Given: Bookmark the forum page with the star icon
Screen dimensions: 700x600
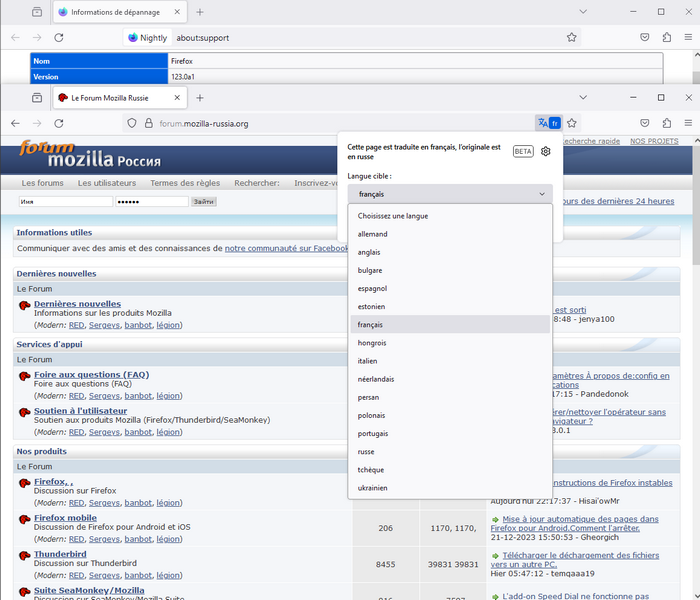Looking at the screenshot, I should (x=571, y=123).
